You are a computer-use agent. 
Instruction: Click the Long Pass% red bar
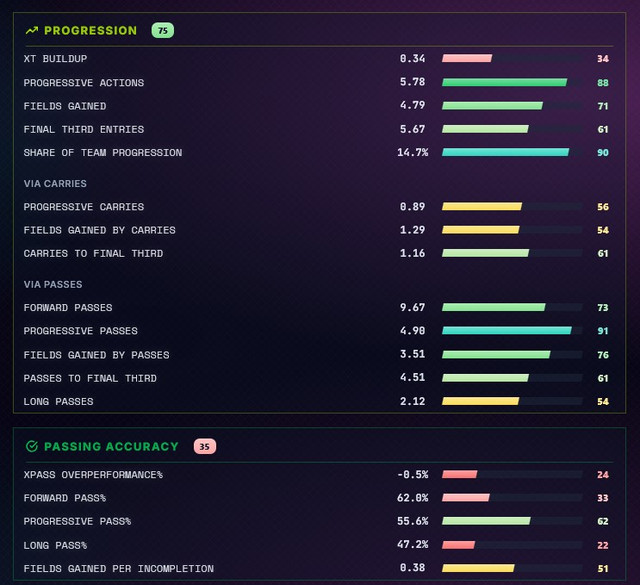(x=458, y=545)
